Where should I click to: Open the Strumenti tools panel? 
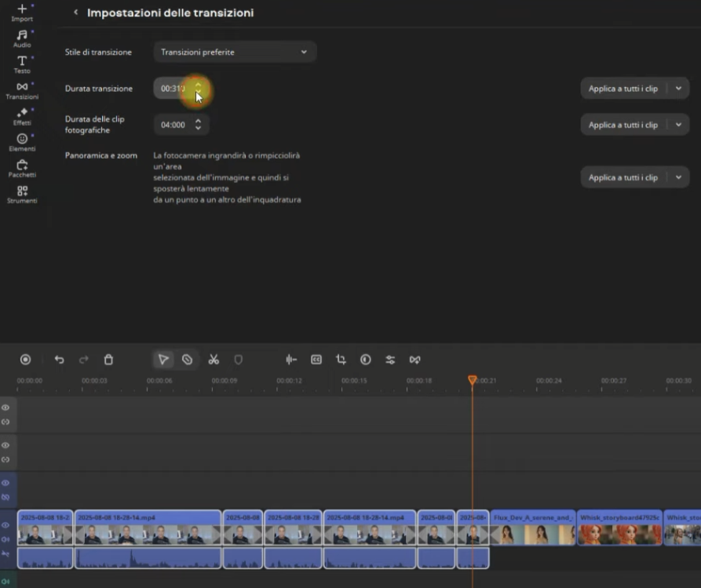[22, 194]
